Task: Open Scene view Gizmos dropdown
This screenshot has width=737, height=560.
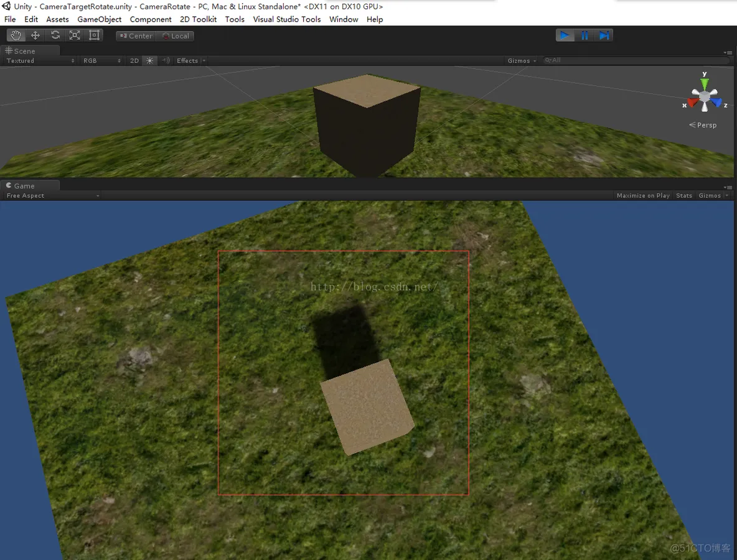Action: coord(522,60)
